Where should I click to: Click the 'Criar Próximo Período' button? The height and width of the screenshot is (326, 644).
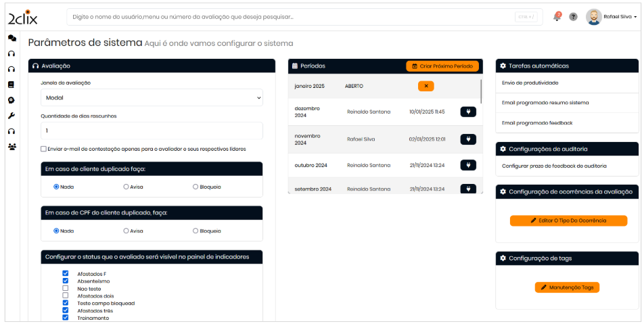pyautogui.click(x=442, y=66)
